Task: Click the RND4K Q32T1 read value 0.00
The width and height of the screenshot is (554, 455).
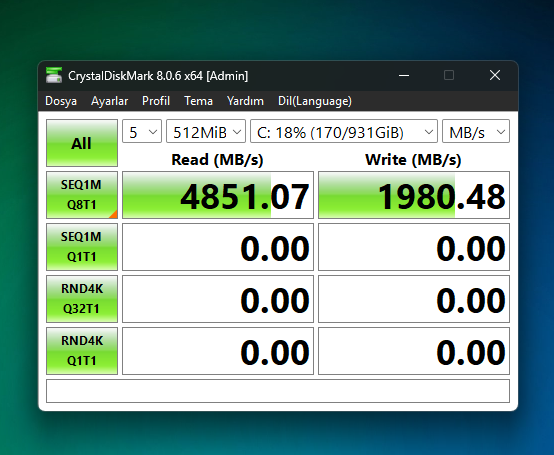Action: pos(218,299)
